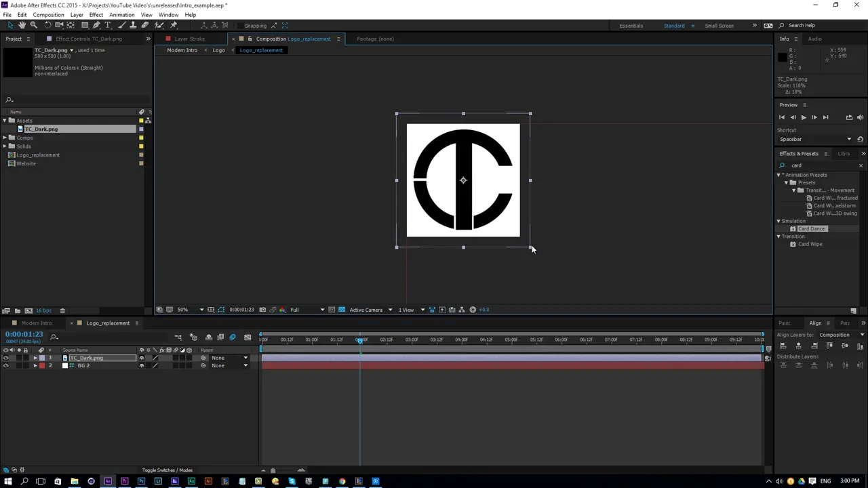Jump to first frame in Preview

781,117
